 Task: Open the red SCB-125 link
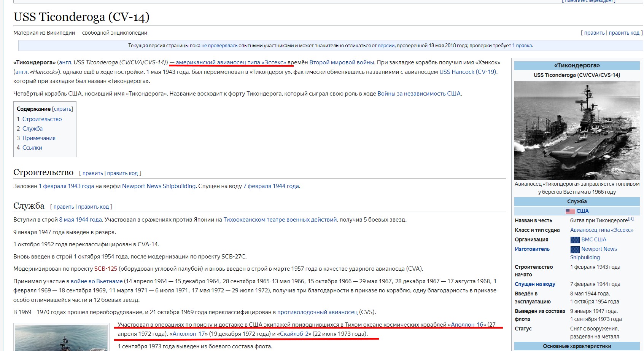click(x=106, y=269)
